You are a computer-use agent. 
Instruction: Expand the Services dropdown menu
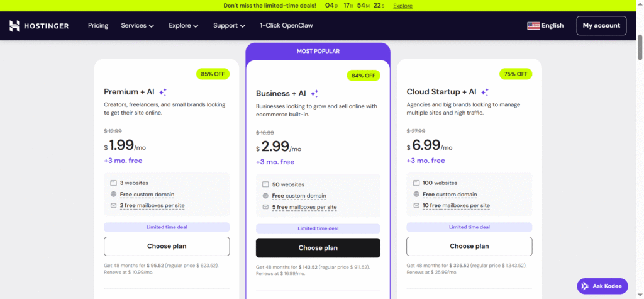pyautogui.click(x=137, y=26)
